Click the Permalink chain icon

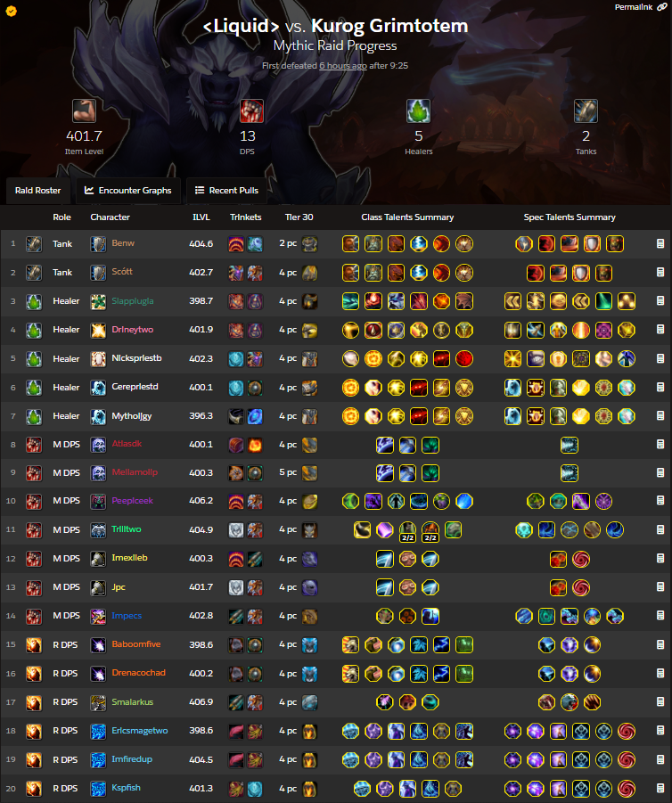(x=662, y=7)
